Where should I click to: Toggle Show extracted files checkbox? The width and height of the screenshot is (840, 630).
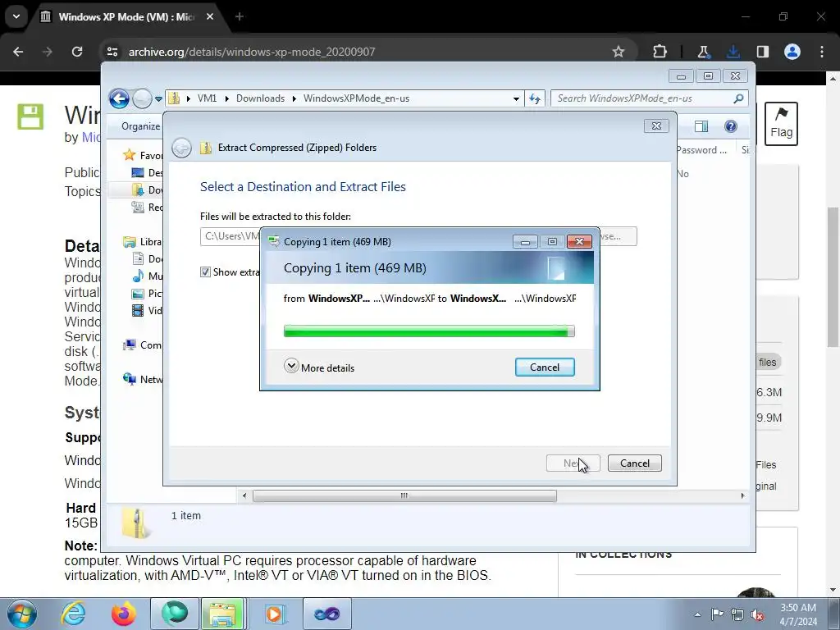click(205, 272)
